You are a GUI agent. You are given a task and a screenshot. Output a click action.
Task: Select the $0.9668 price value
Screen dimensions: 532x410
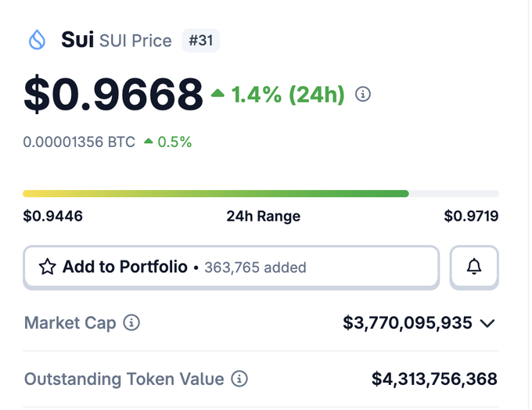coord(113,95)
